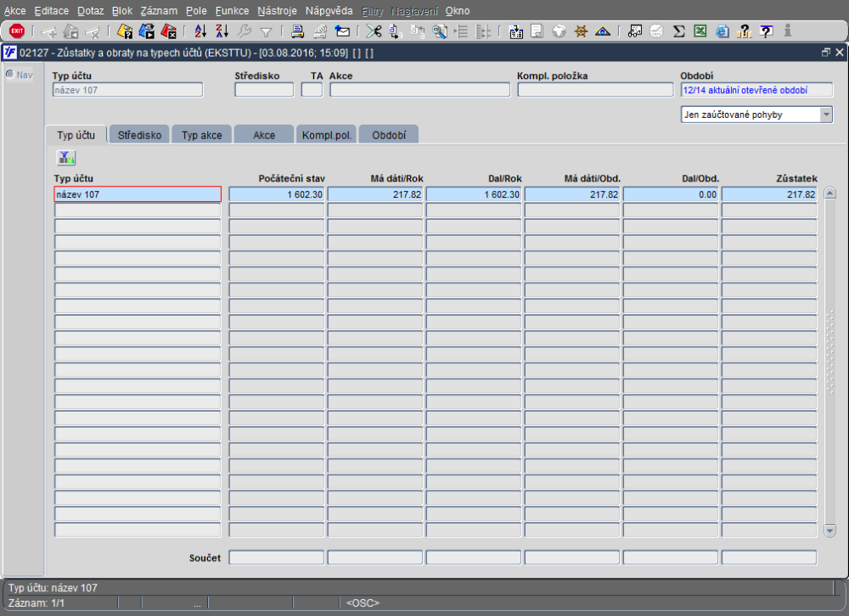Click the Sigma summation icon
This screenshot has width=849, height=616.
pyautogui.click(x=678, y=31)
